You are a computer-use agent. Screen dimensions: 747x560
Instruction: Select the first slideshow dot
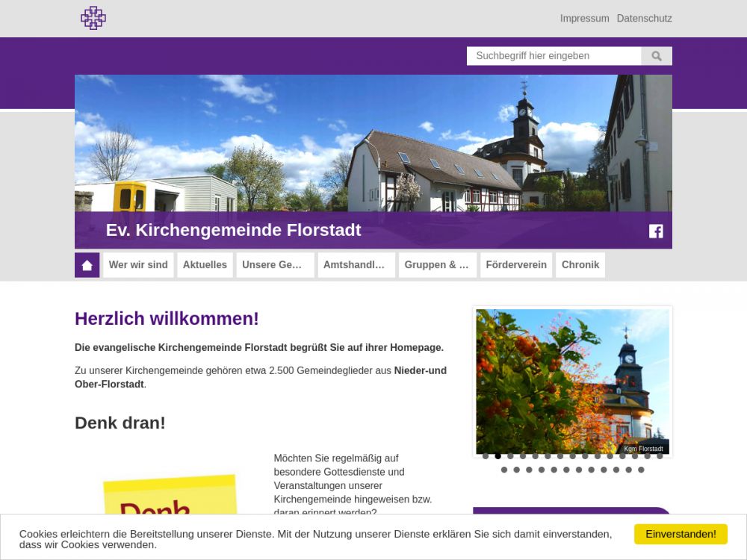[486, 456]
